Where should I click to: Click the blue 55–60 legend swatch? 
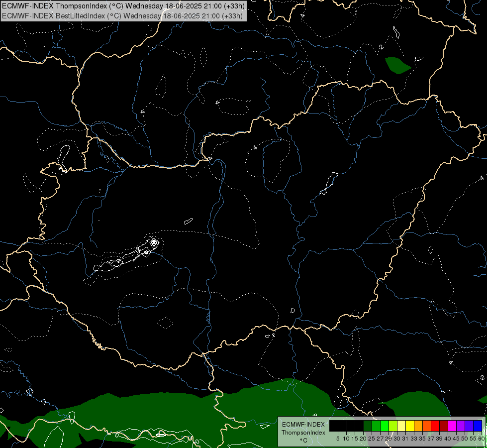[478, 426]
